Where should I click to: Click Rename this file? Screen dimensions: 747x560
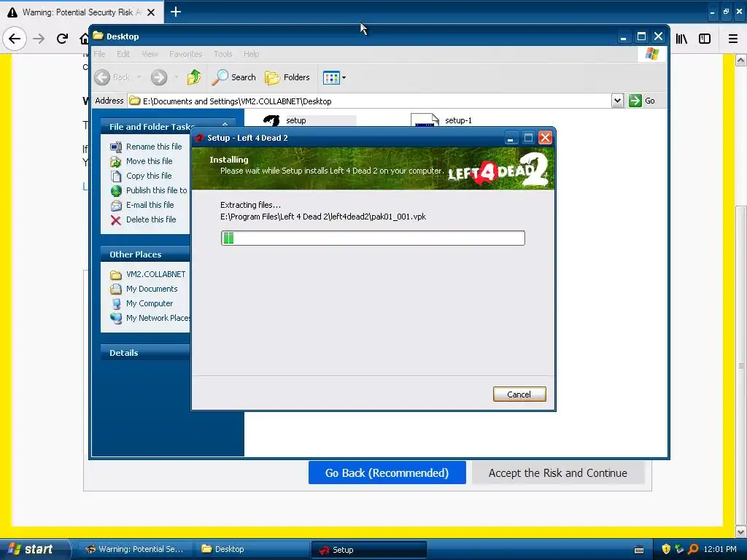pos(154,147)
